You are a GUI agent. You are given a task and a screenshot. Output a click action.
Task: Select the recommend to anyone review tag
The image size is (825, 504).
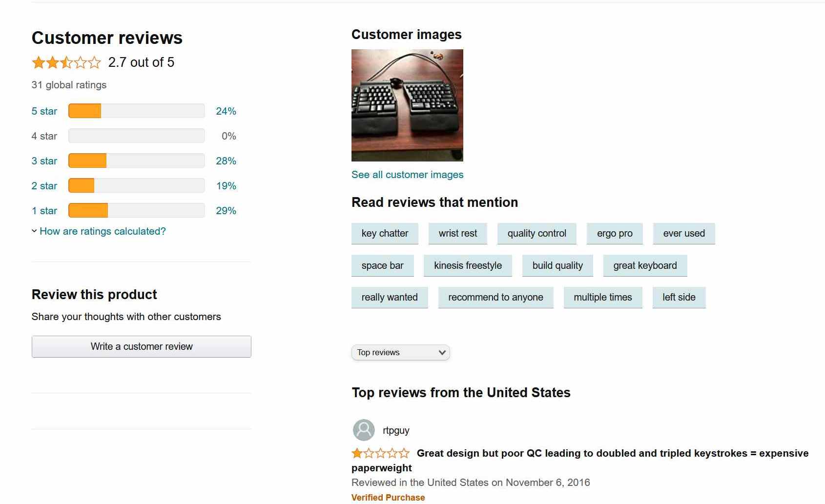click(x=495, y=297)
